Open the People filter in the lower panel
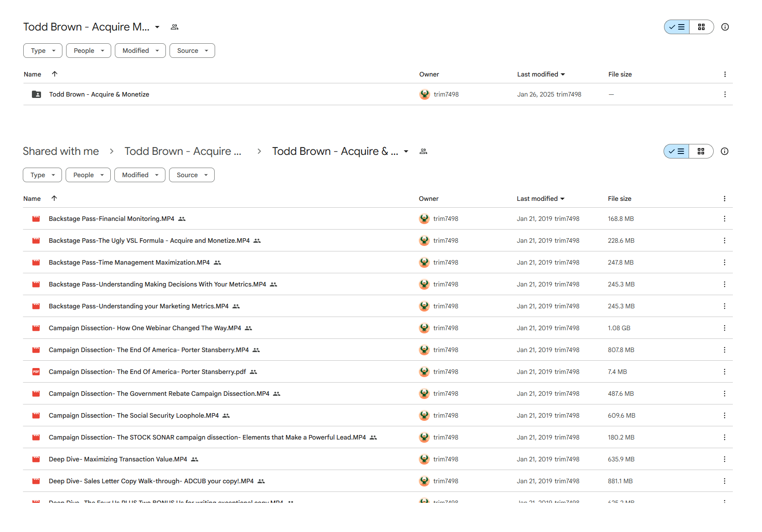 coord(88,175)
